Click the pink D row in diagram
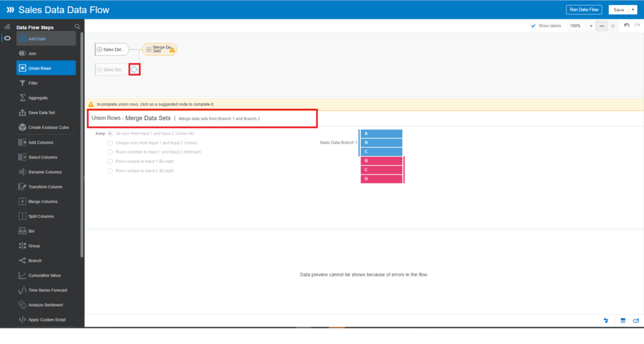Image resolution: width=644 pixels, height=344 pixels. (x=382, y=179)
